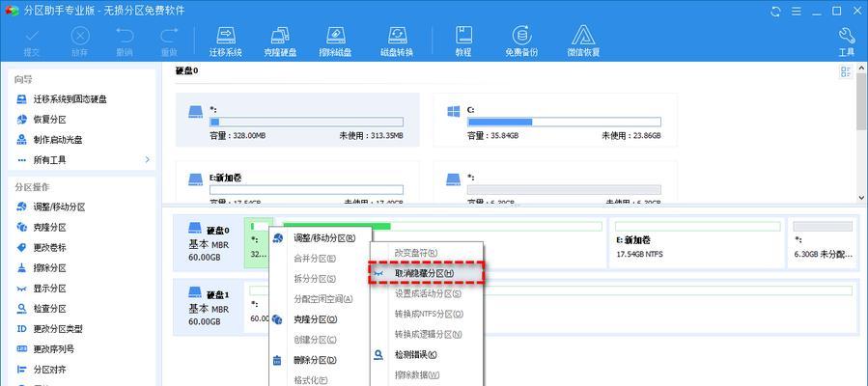The height and width of the screenshot is (386, 868).
Task: Click 设置成活动分区(S) in the submenu
Action: click(x=427, y=293)
